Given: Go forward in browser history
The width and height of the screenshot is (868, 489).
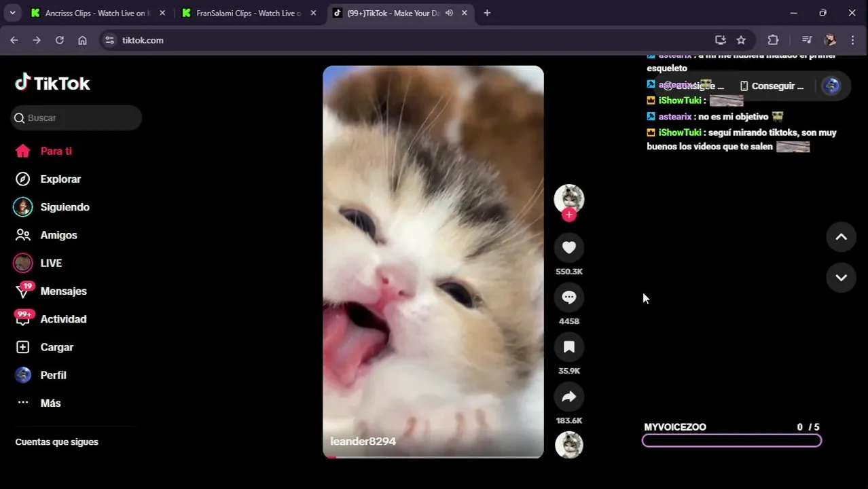Looking at the screenshot, I should (37, 40).
